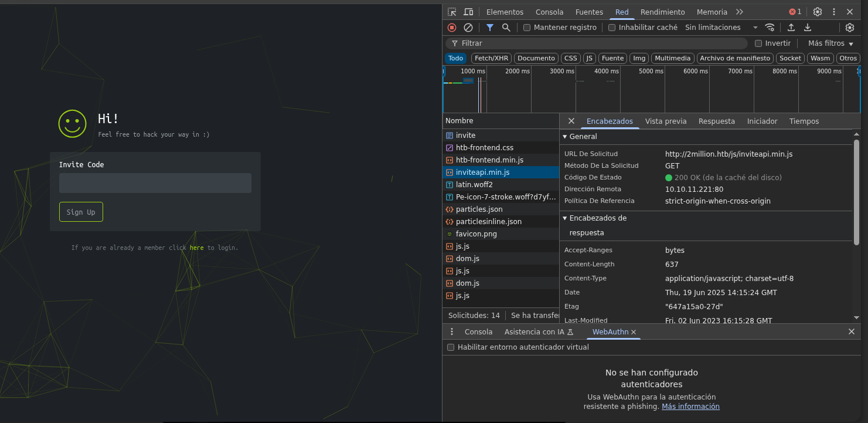Stop recording network log
This screenshot has height=423, width=868.
tap(452, 28)
